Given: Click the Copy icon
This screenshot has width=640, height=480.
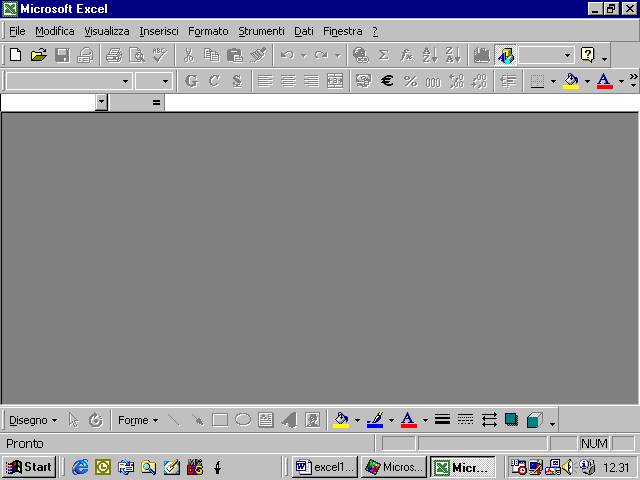Looking at the screenshot, I should click(x=211, y=55).
